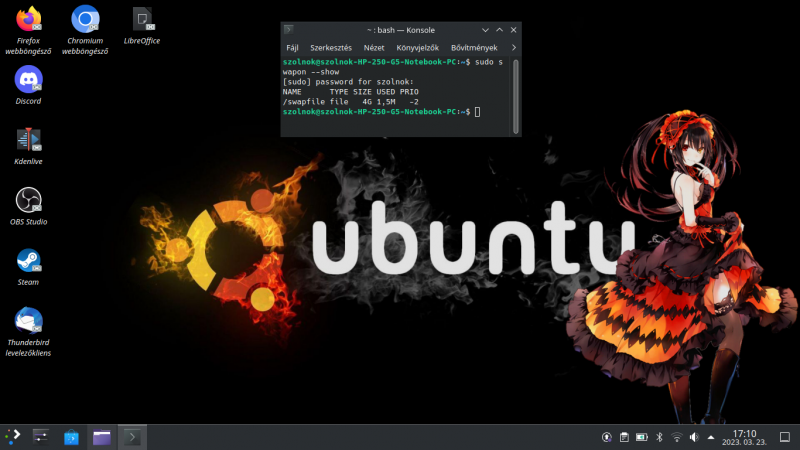Open System Settings from the taskbar
The height and width of the screenshot is (450, 800).
(40, 437)
